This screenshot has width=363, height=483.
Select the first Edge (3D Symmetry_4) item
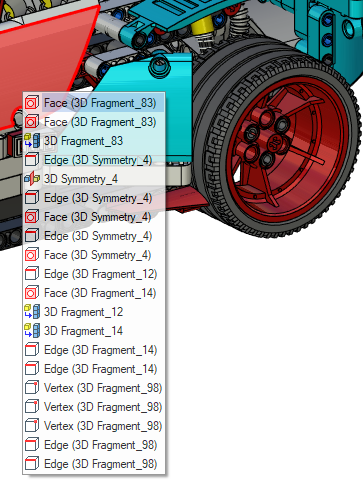pyautogui.click(x=94, y=160)
